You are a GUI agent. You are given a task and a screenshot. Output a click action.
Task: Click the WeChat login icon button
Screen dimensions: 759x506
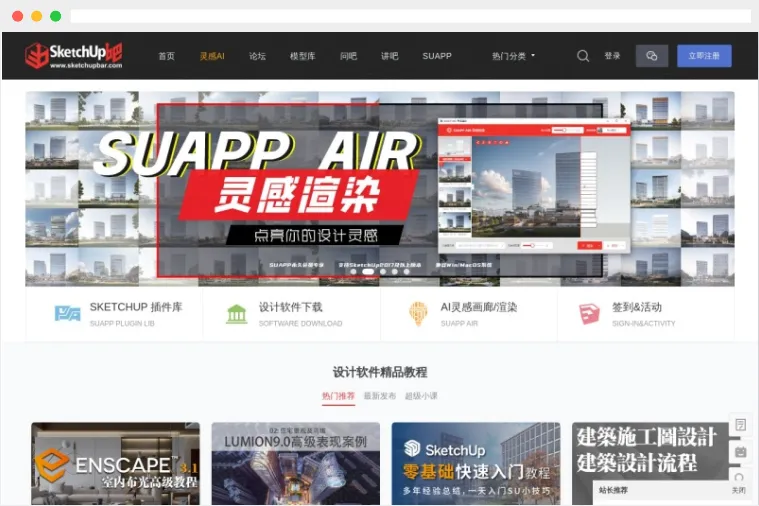[x=652, y=56]
